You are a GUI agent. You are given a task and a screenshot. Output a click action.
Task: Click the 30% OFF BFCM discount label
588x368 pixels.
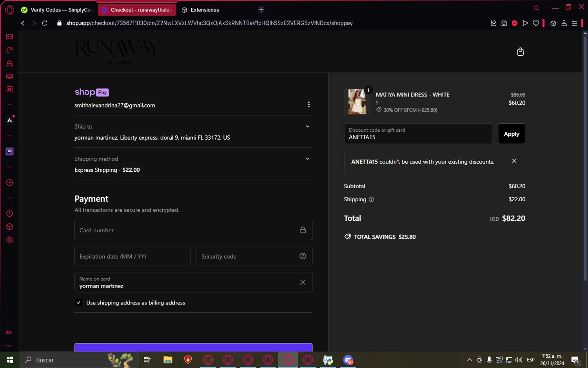click(x=407, y=110)
